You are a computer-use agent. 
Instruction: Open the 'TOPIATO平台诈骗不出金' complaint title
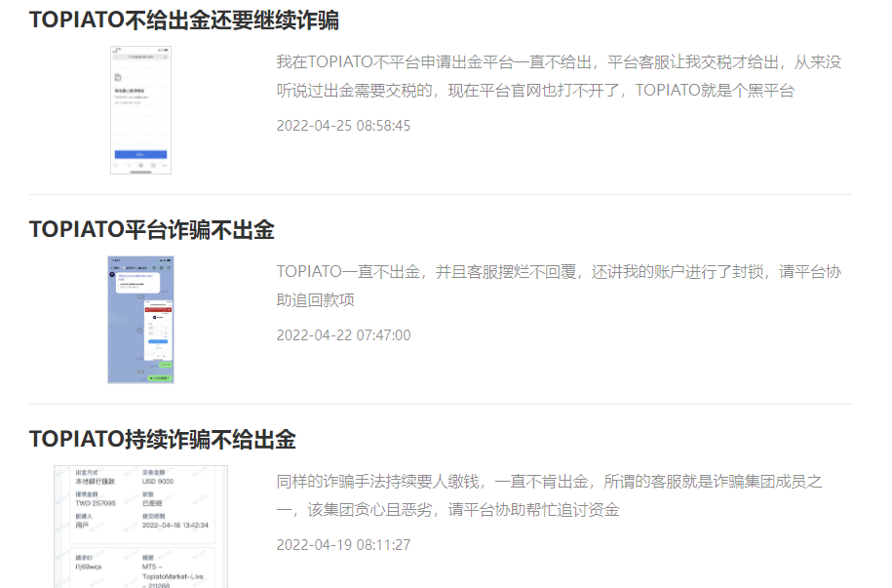point(151,230)
